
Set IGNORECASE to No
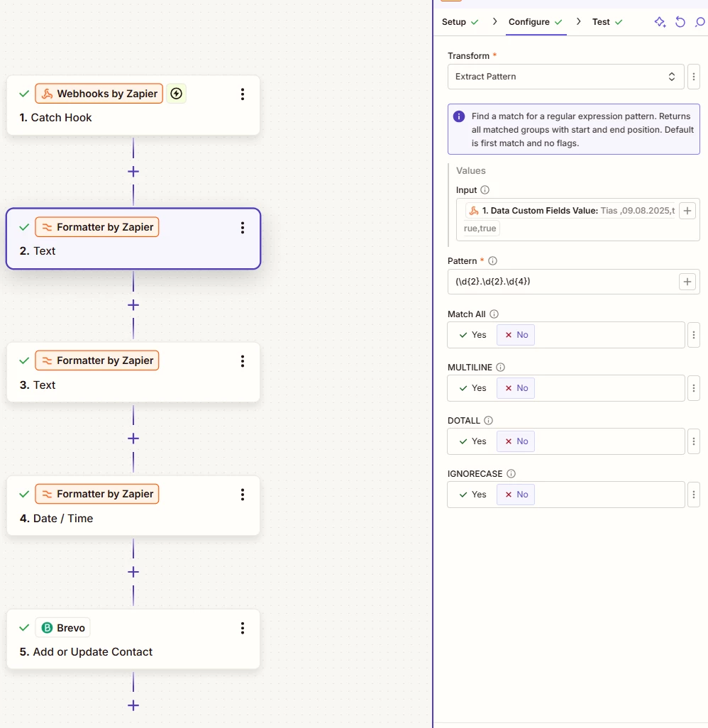point(516,495)
